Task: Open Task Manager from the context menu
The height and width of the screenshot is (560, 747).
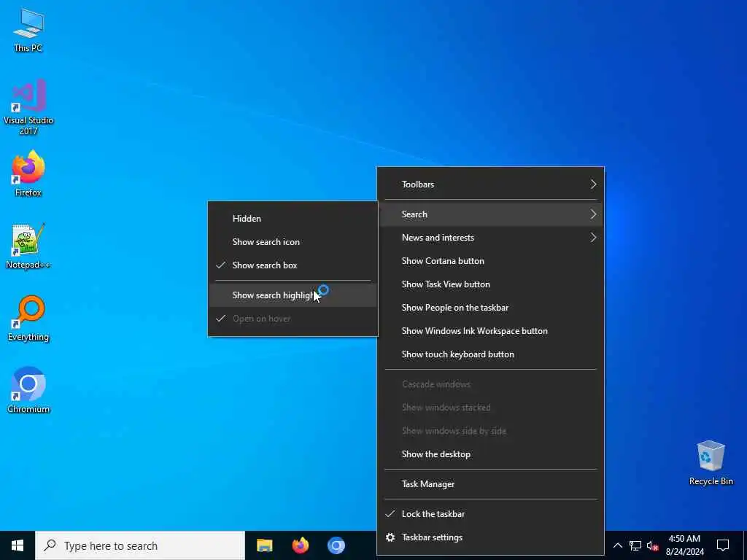Action: pyautogui.click(x=491, y=484)
